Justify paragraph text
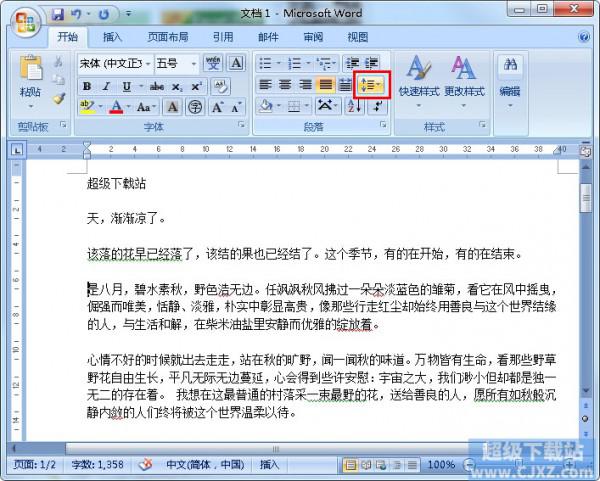 326,85
